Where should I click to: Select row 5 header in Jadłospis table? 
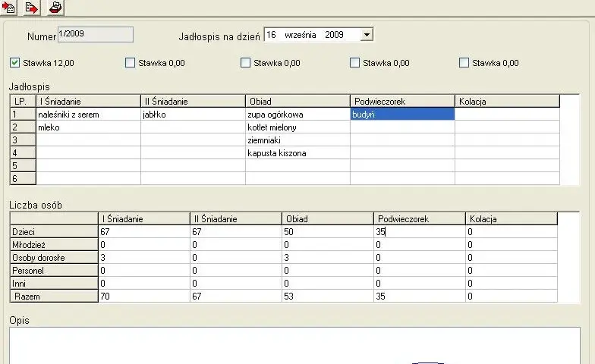coord(23,165)
